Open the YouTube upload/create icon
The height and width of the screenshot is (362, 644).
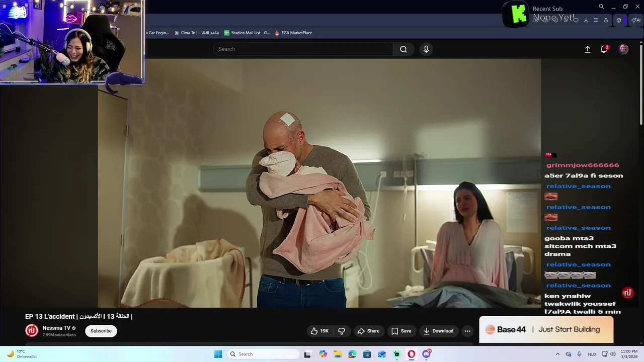(x=587, y=49)
